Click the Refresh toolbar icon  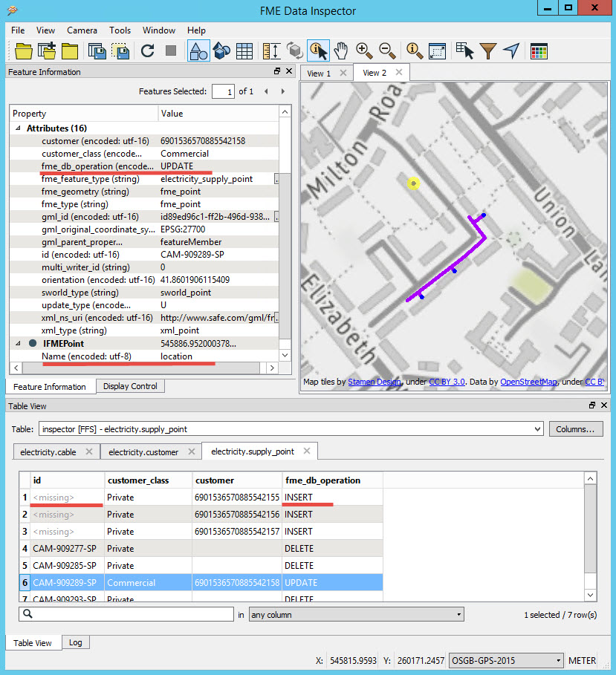[x=147, y=50]
